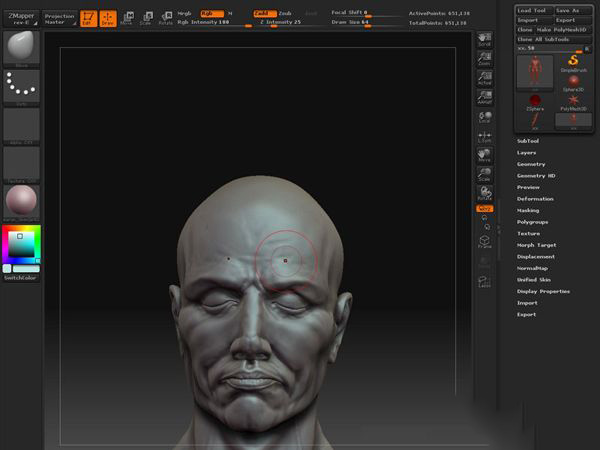The width and height of the screenshot is (600, 450).
Task: Expand the SubTool subpalette
Action: [x=528, y=141]
